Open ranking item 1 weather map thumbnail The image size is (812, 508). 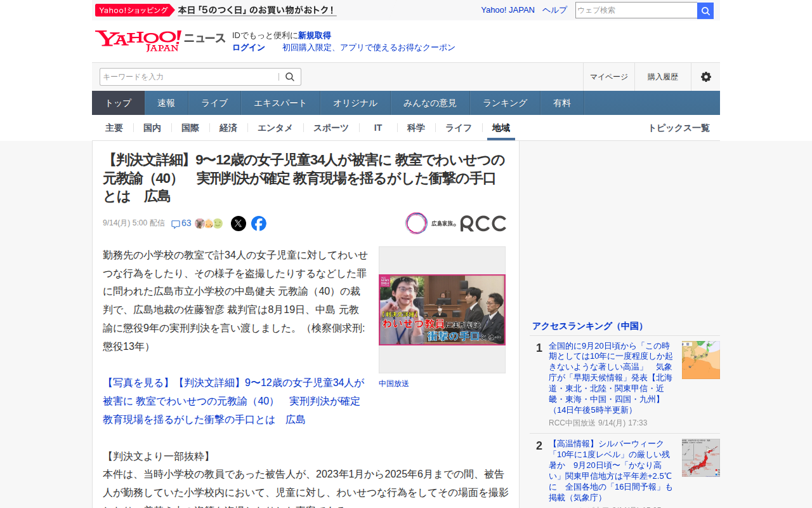[x=701, y=360]
